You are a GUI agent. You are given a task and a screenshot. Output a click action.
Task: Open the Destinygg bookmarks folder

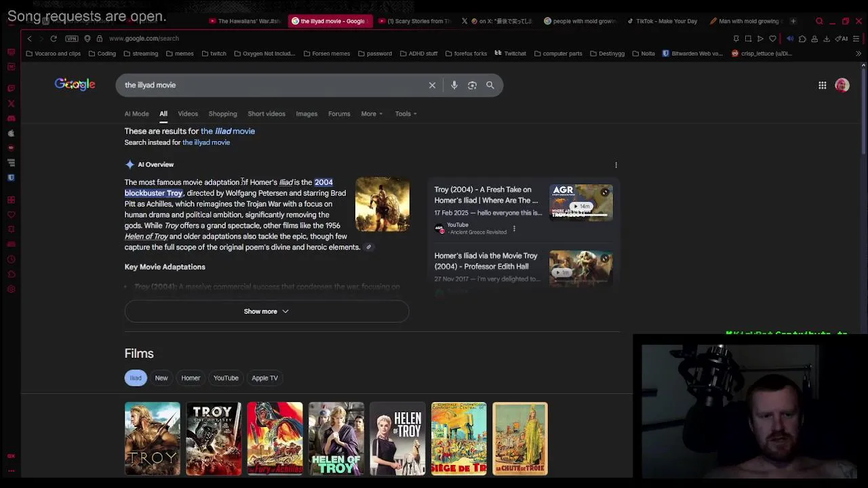click(x=607, y=54)
